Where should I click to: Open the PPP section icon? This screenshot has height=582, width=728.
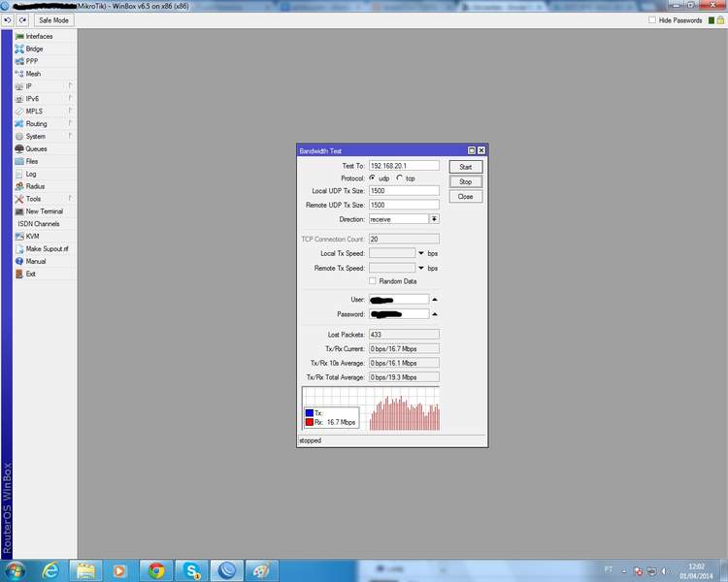[19, 61]
